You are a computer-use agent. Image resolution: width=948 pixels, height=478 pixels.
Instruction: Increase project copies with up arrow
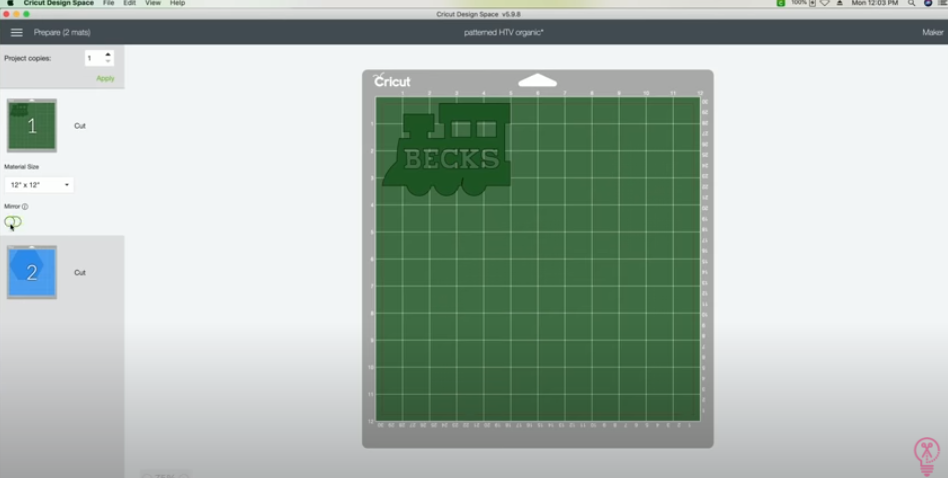108,54
